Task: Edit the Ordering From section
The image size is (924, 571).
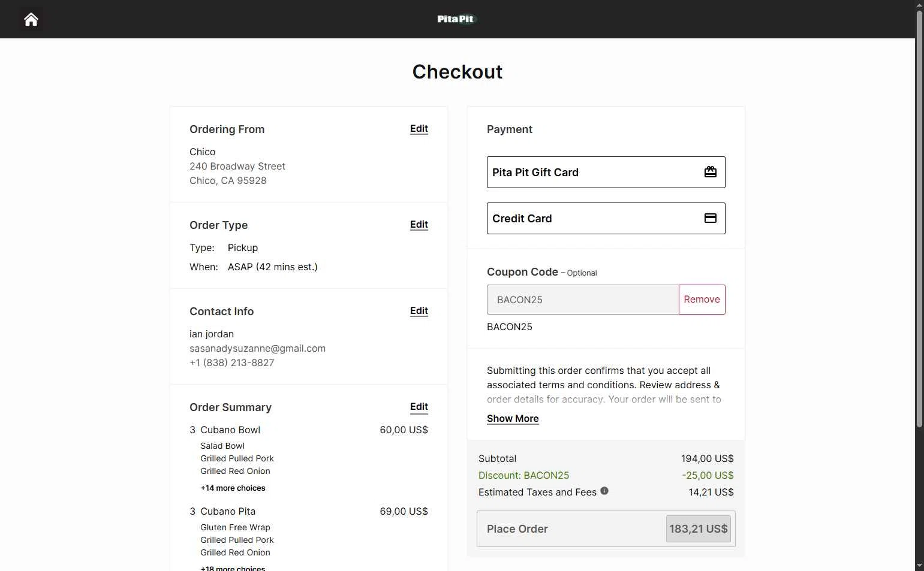Action: click(x=419, y=129)
